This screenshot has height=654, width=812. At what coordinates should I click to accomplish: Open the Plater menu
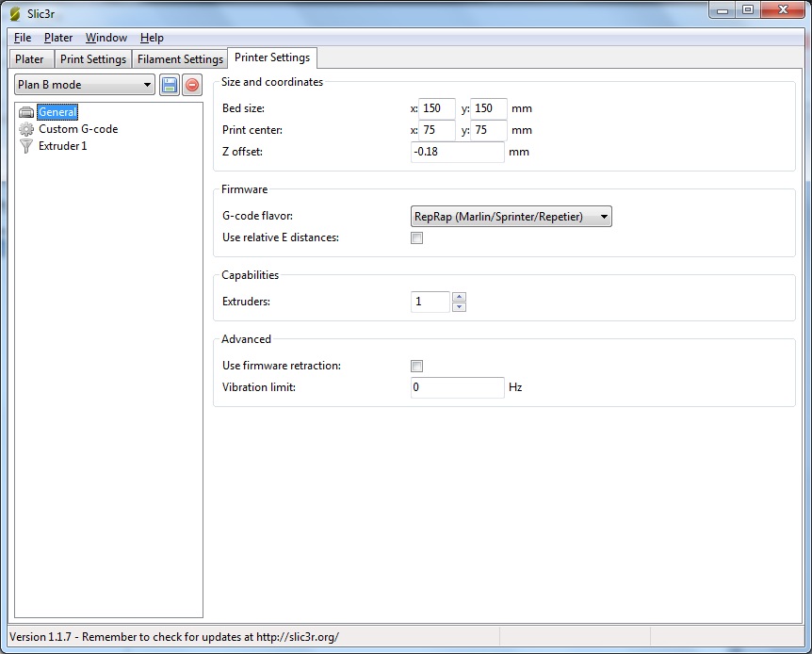[58, 38]
